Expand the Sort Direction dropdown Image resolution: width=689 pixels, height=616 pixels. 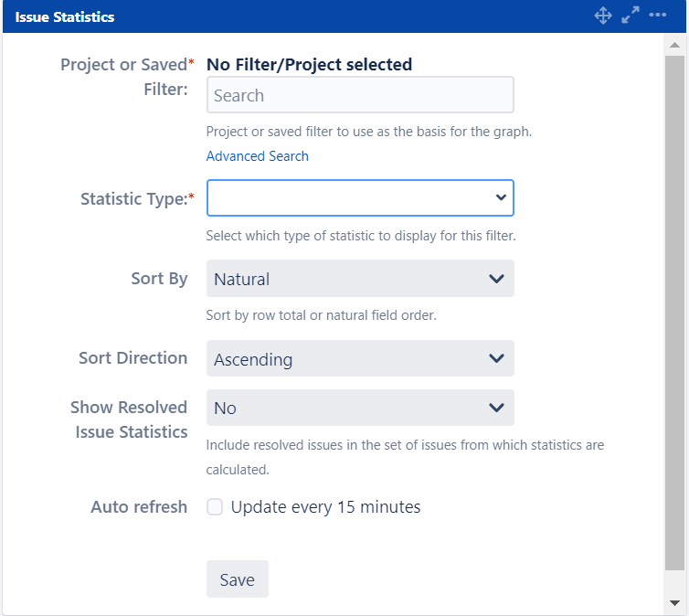click(360, 358)
